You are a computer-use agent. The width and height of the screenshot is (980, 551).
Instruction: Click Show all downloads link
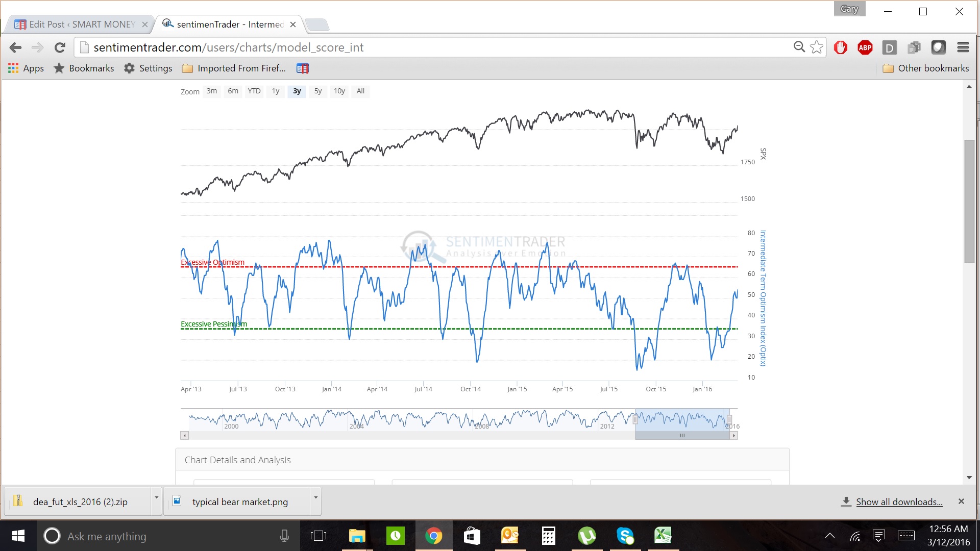[899, 502]
